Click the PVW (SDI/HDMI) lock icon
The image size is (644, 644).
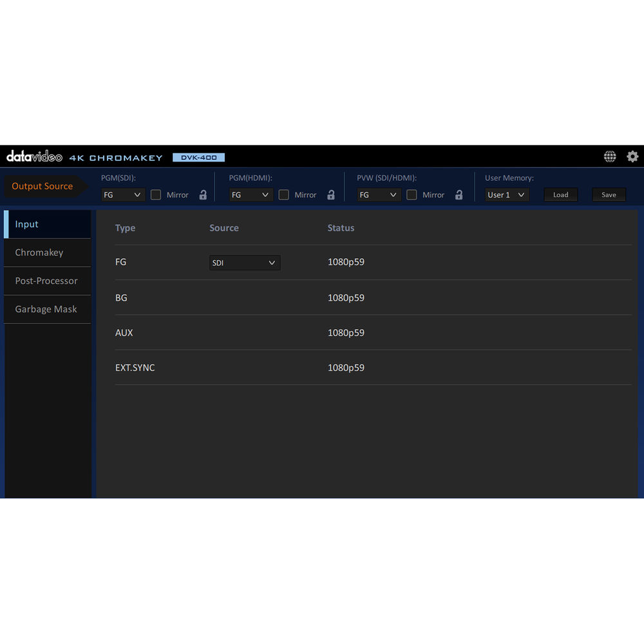click(459, 194)
